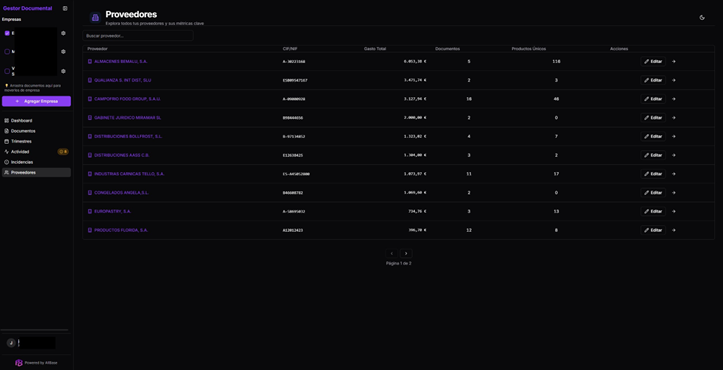The height and width of the screenshot is (370, 723).
Task: Edit DISTRIBUCIONES AASS supplier
Action: [653, 155]
